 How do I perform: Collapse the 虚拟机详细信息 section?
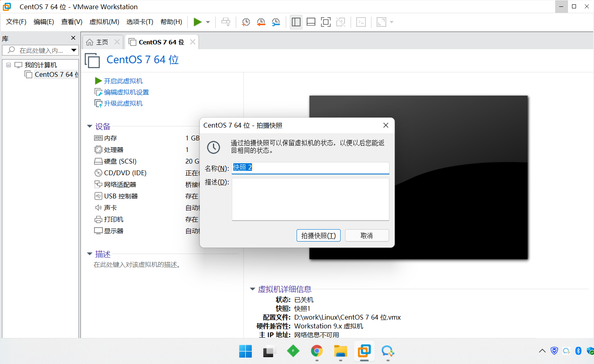pyautogui.click(x=252, y=289)
